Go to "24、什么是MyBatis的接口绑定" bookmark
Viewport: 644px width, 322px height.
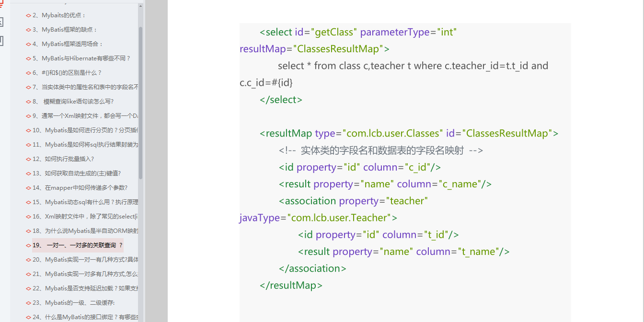click(x=85, y=317)
